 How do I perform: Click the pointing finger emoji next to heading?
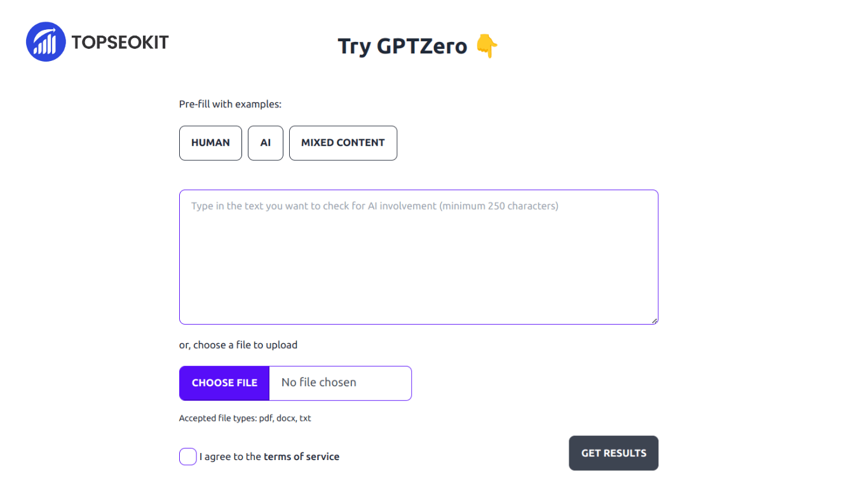tap(487, 46)
